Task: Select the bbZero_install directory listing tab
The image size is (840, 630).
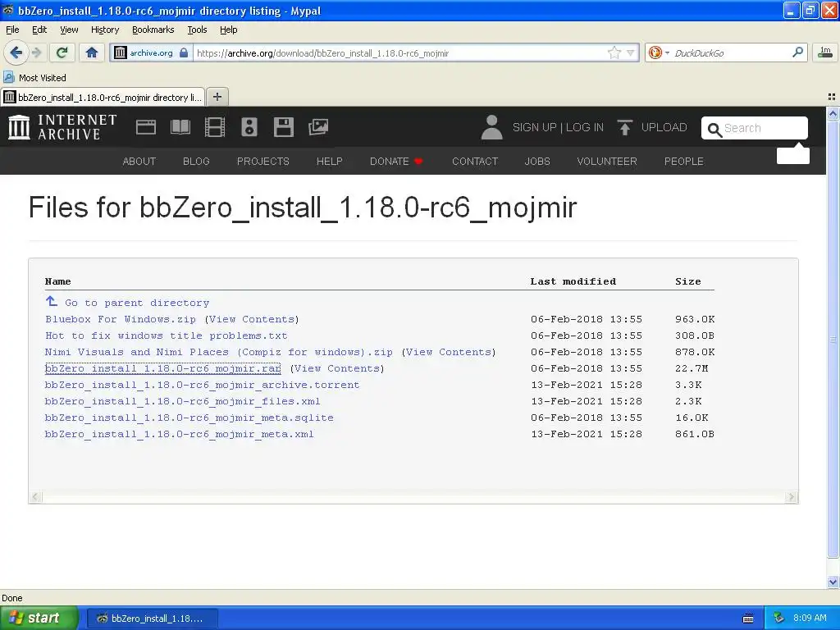Action: [x=103, y=97]
